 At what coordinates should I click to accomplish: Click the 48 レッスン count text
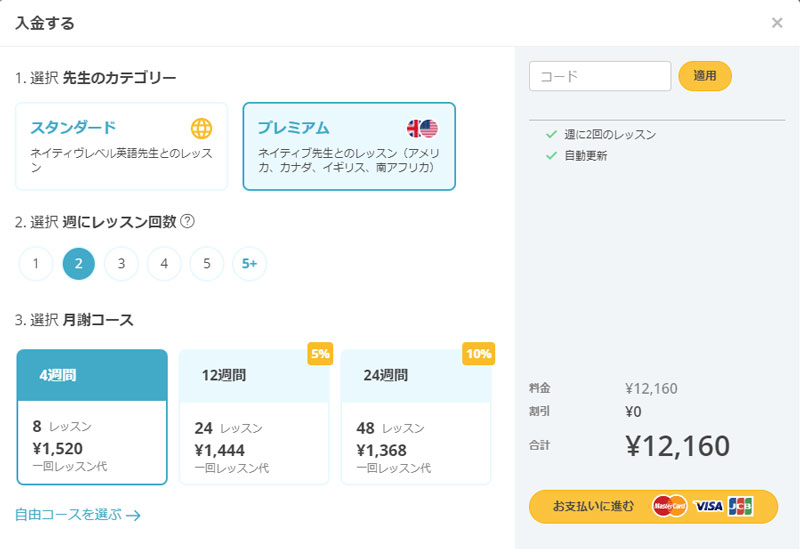point(390,428)
